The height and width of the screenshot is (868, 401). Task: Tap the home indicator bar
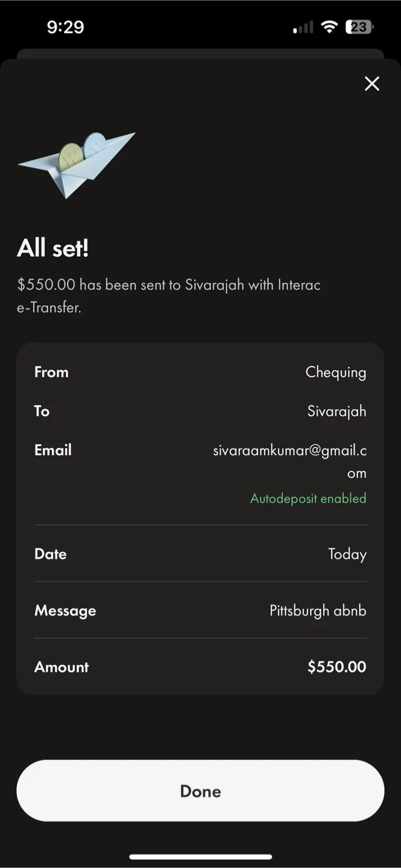tap(200, 857)
